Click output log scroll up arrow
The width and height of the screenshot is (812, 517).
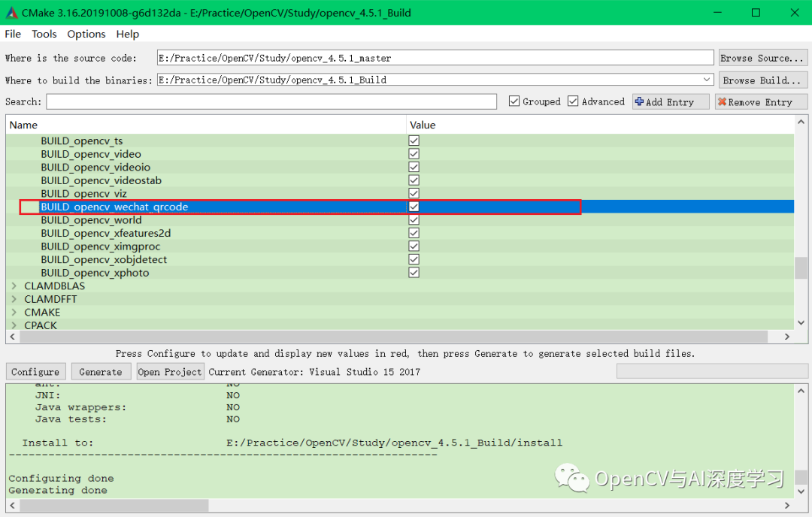point(801,391)
